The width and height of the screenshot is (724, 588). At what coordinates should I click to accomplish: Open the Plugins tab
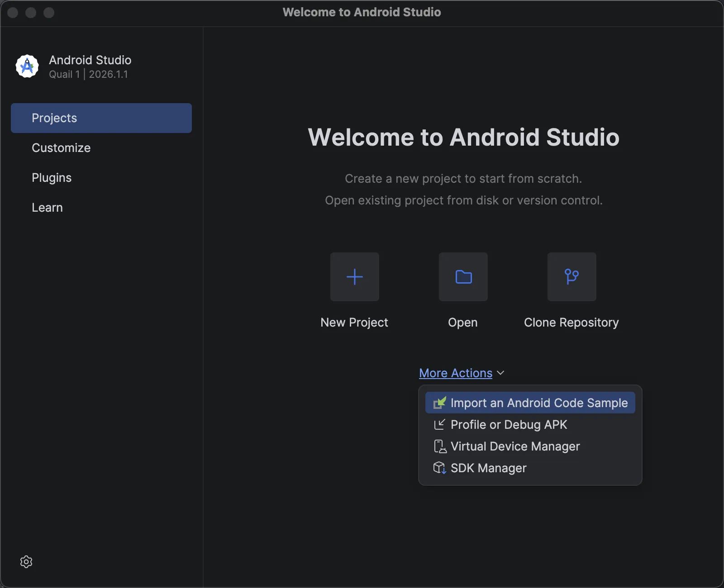[x=101, y=178]
